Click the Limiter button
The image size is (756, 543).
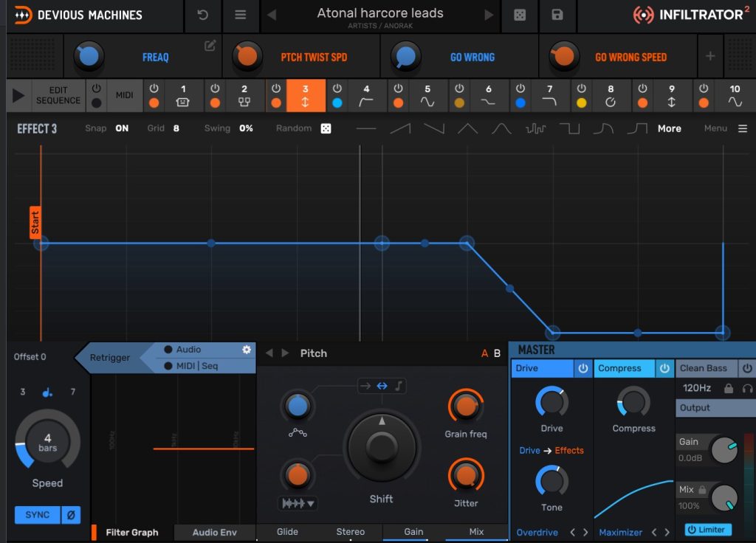pyautogui.click(x=709, y=530)
